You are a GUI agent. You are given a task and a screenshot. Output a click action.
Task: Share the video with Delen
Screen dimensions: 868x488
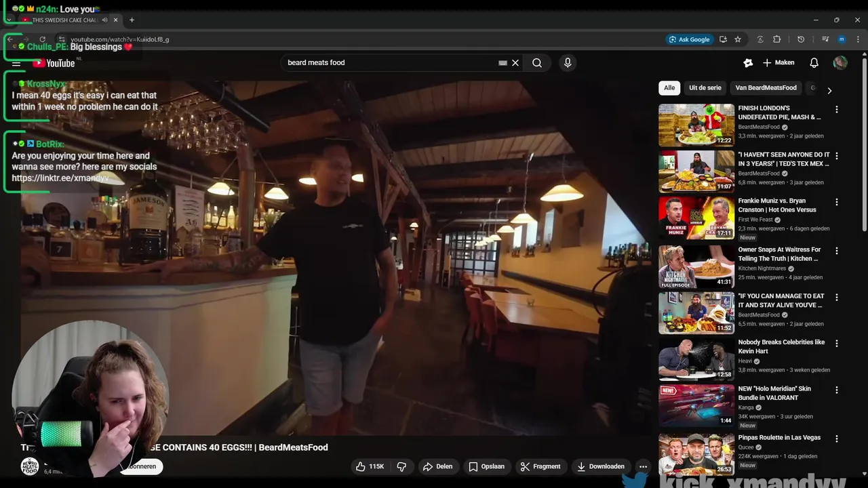437,466
